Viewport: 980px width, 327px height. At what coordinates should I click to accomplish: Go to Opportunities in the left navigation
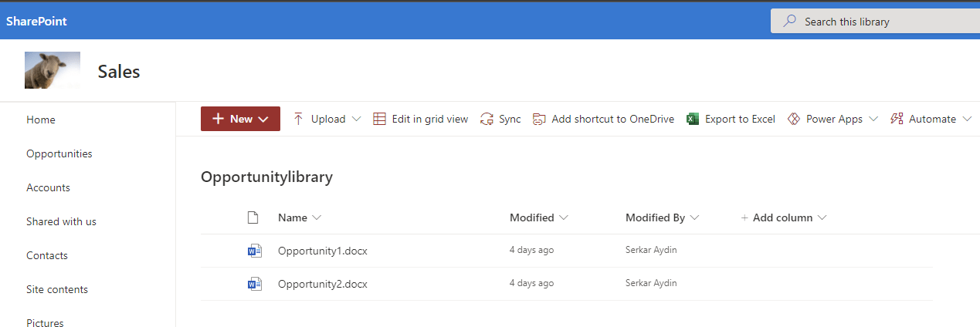tap(59, 153)
